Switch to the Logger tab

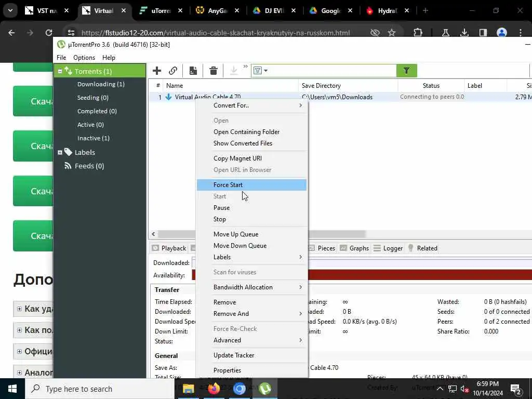388,248
